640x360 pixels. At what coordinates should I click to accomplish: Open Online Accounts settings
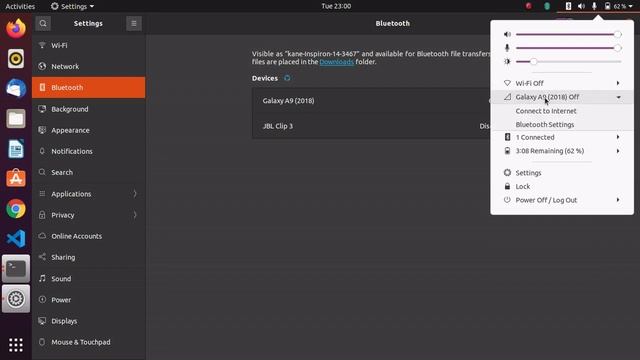click(89, 236)
